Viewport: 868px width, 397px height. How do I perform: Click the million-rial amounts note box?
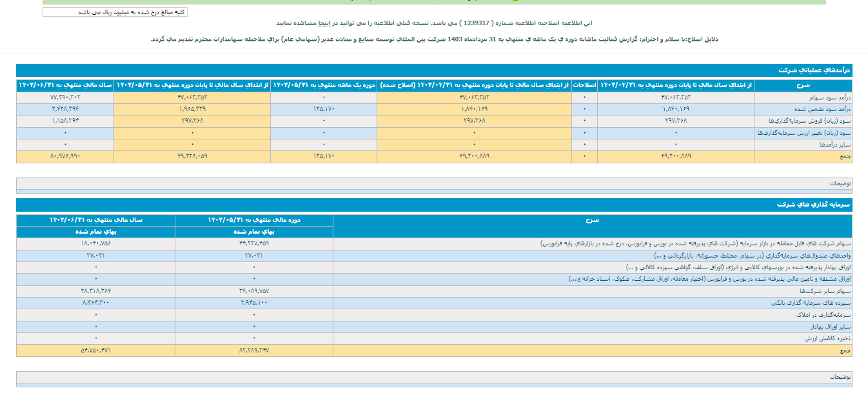tap(115, 12)
